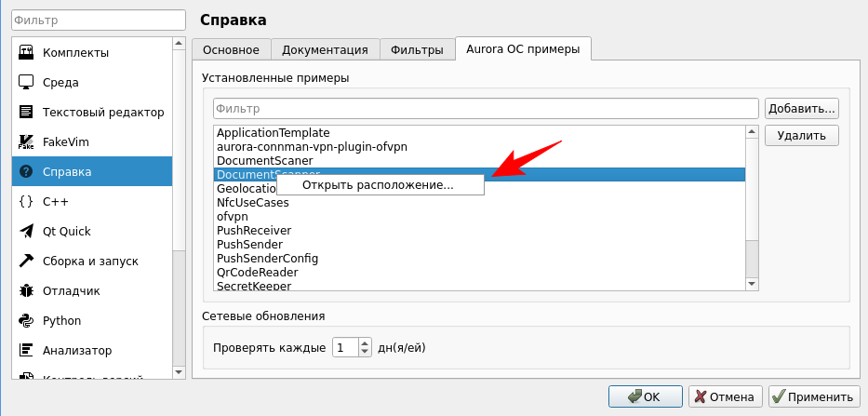This screenshot has height=416, width=868.
Task: Click the C++ braces icon
Action: [26, 201]
